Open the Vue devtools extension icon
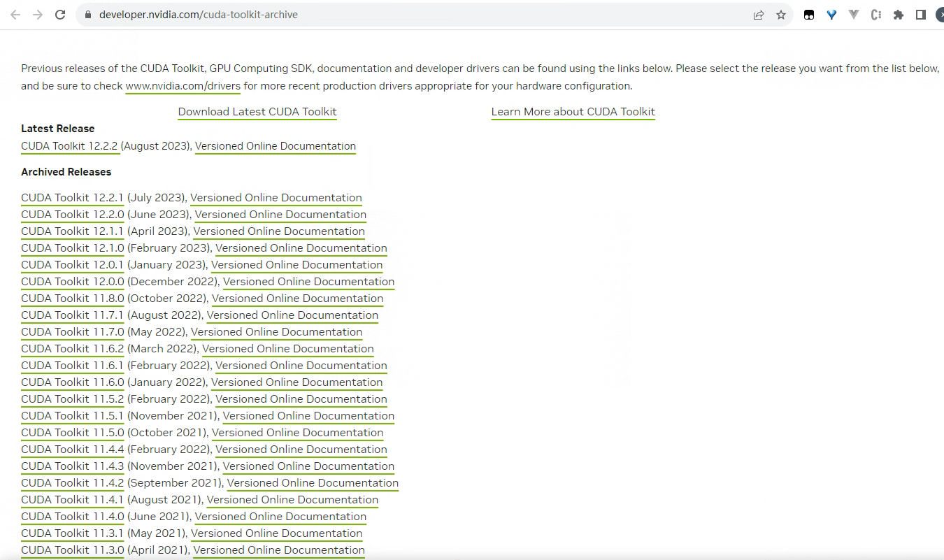Screen dimensions: 944x560 click(x=854, y=15)
